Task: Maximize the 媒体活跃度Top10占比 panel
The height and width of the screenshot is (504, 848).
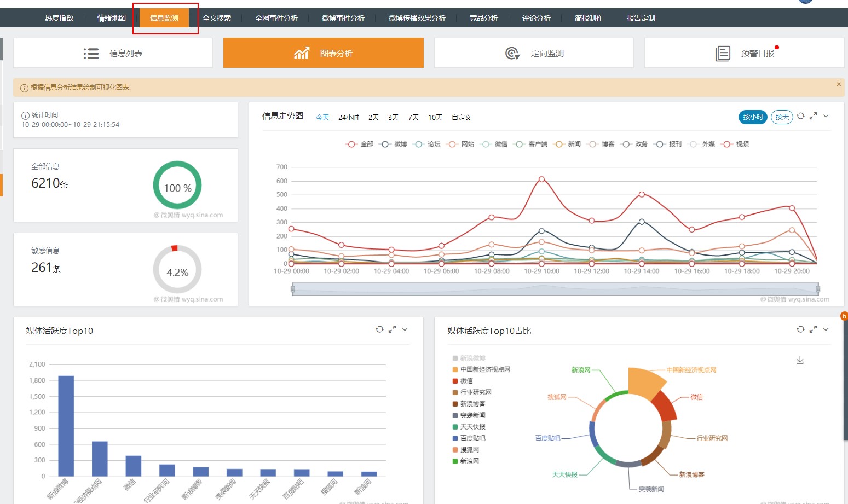Action: 813,329
